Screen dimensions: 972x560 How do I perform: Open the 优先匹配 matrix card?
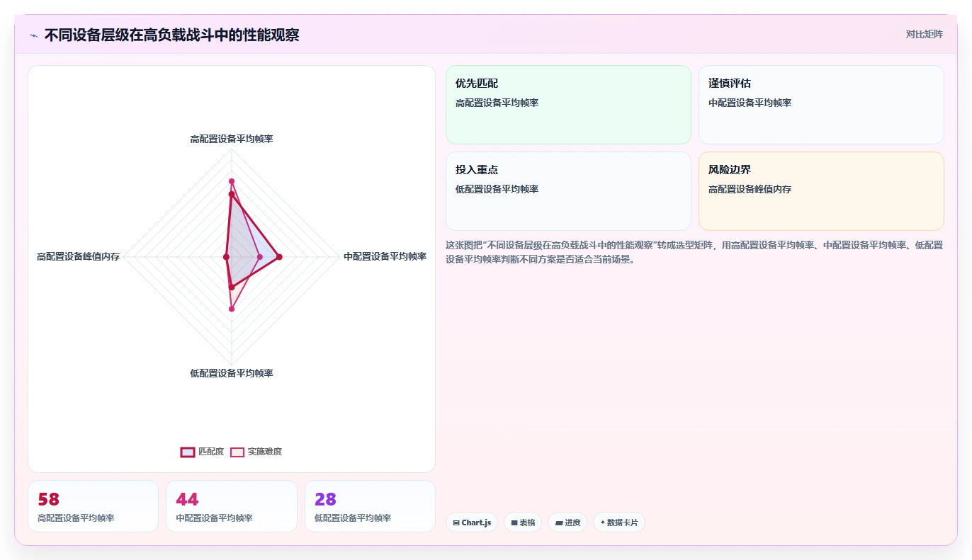pyautogui.click(x=568, y=105)
